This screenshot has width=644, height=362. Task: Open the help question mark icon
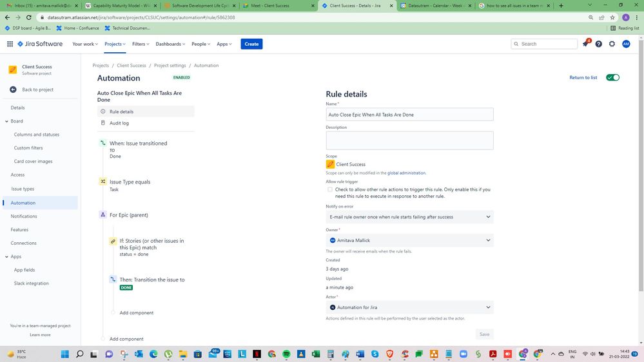(x=598, y=44)
